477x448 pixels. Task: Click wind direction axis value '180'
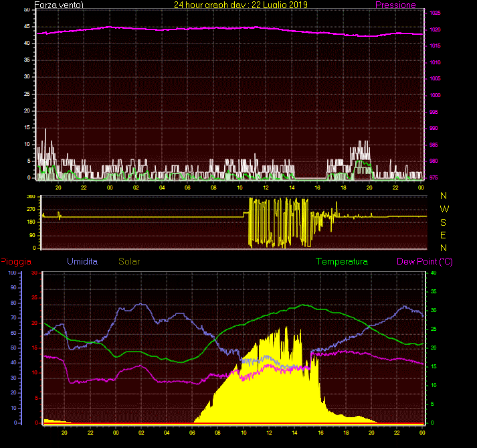pos(31,222)
